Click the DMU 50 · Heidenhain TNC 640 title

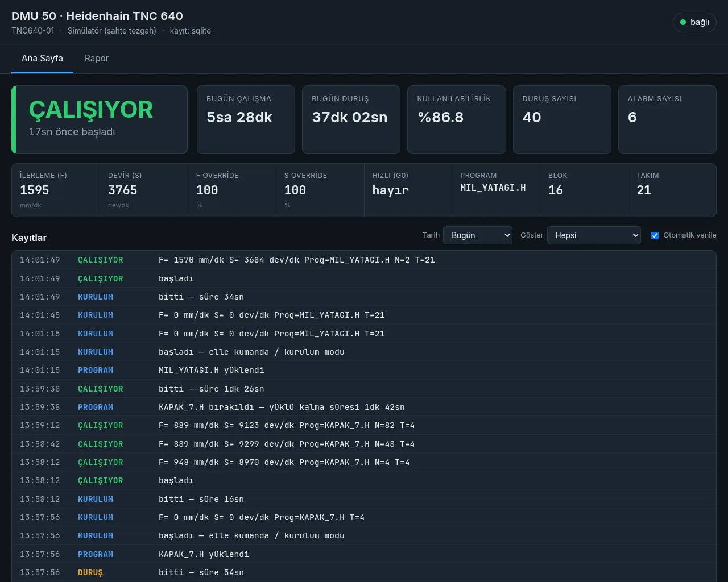(97, 16)
